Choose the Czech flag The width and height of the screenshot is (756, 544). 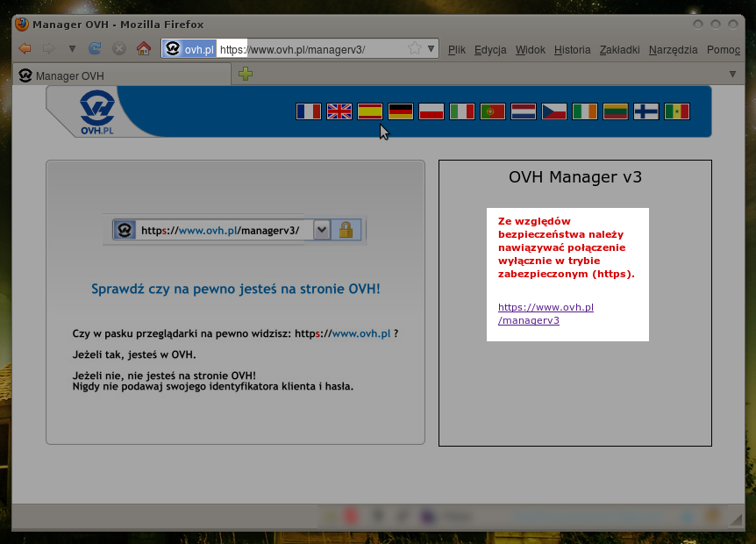[x=554, y=111]
